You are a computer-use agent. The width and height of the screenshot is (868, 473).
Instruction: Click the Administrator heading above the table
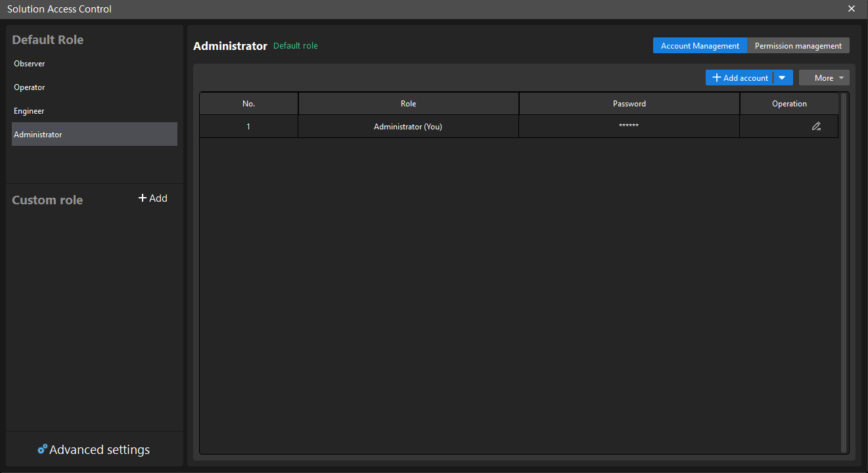click(x=230, y=46)
